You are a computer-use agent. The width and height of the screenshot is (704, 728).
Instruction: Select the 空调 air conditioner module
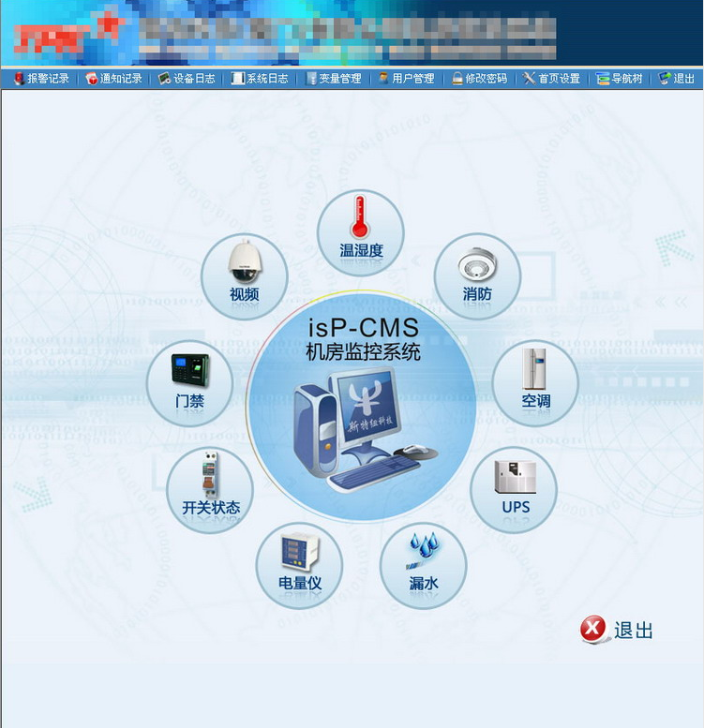(x=535, y=381)
